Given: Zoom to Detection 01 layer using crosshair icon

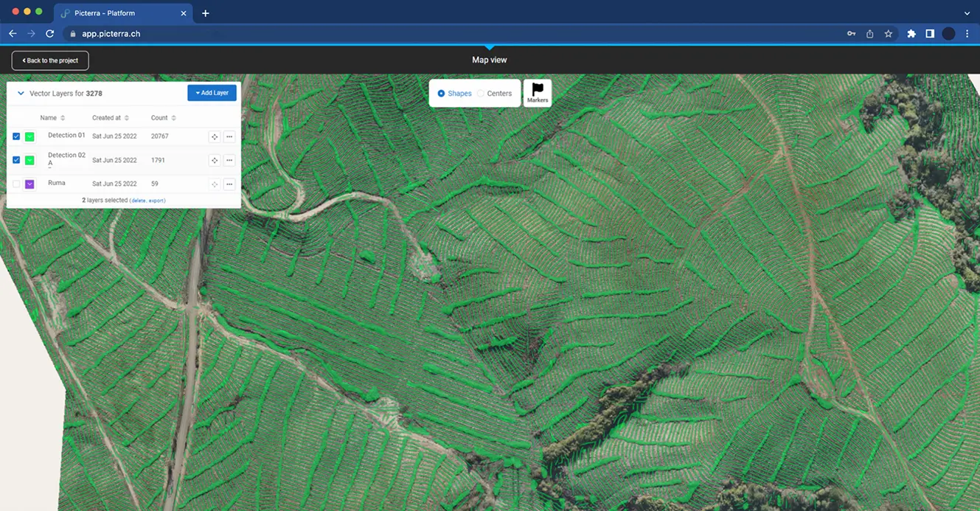Looking at the screenshot, I should [215, 136].
